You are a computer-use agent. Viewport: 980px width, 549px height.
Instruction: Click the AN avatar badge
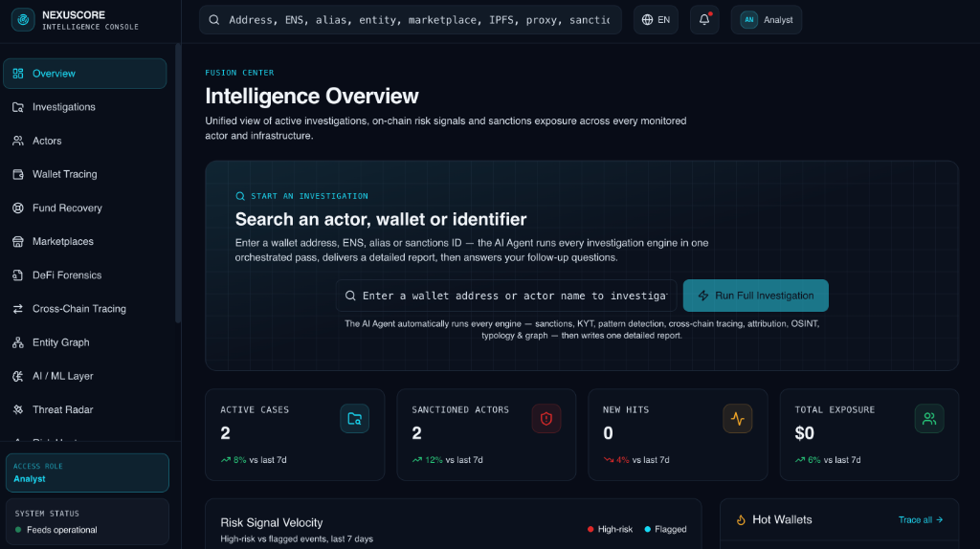tap(748, 20)
